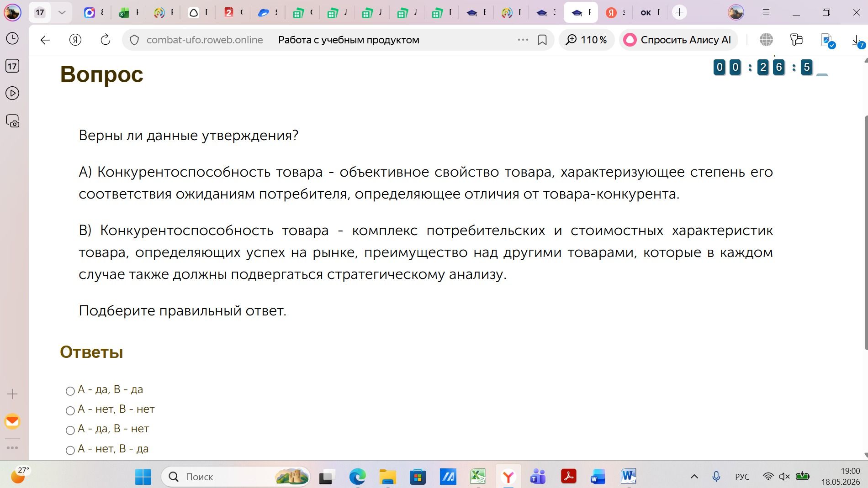Go back with the browser back arrow
The width and height of the screenshot is (868, 488).
[45, 40]
